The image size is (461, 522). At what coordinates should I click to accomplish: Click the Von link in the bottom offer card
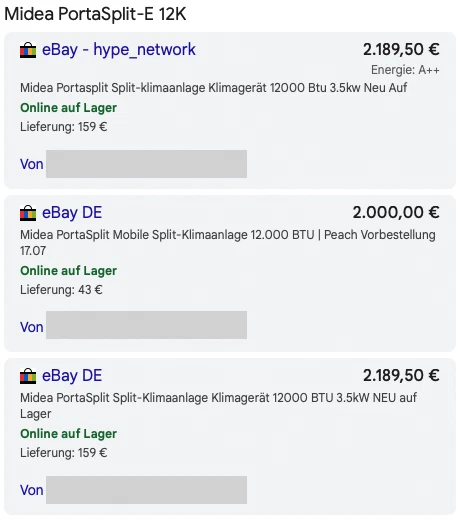32,490
